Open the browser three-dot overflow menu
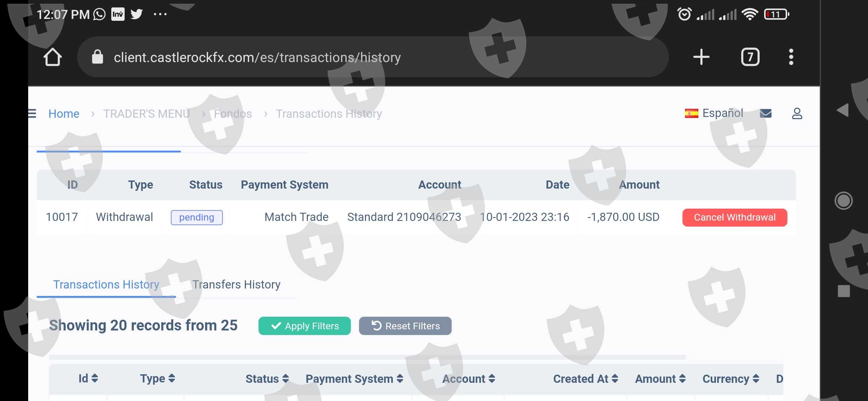The width and height of the screenshot is (868, 401). (x=791, y=57)
